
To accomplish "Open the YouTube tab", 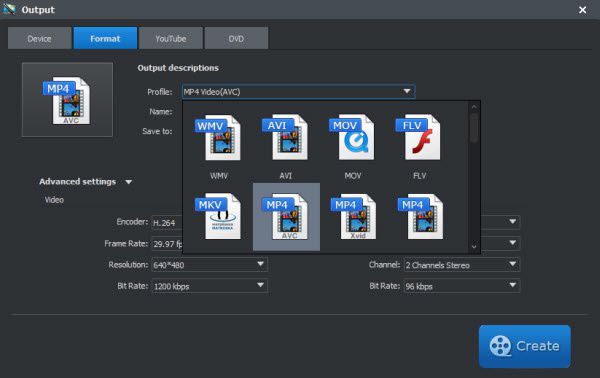I will (x=171, y=38).
